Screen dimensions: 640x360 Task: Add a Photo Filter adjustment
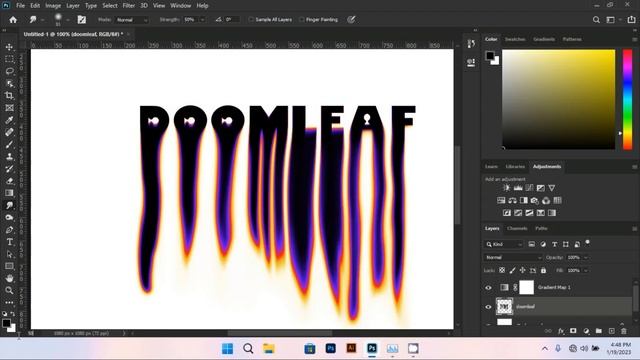click(x=535, y=200)
